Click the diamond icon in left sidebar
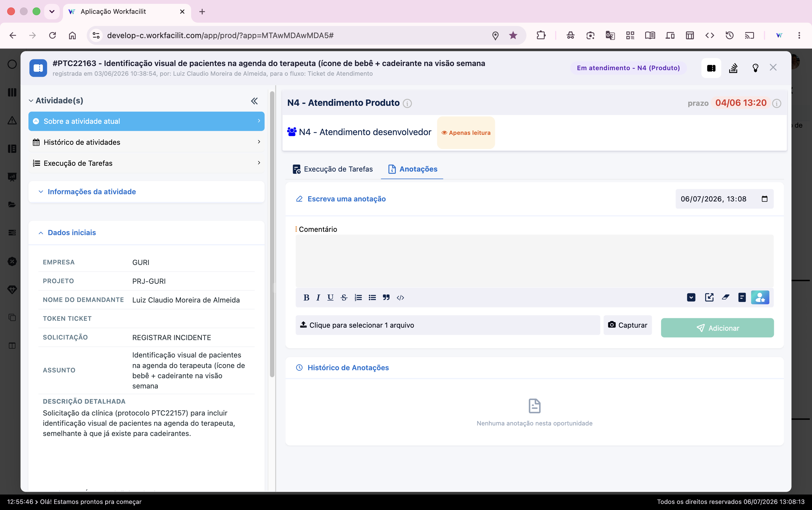The height and width of the screenshot is (510, 812). point(12,290)
